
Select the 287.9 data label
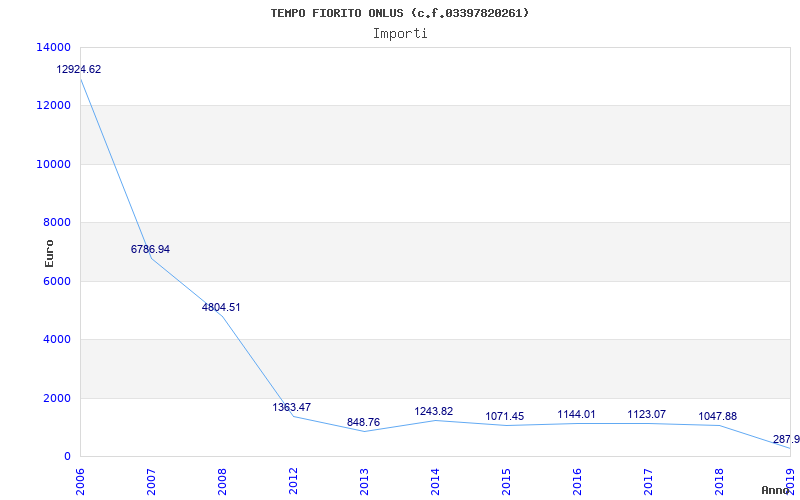[x=786, y=439]
